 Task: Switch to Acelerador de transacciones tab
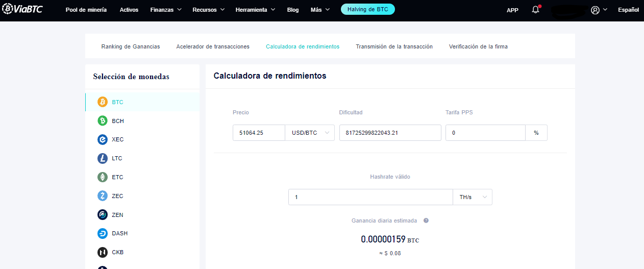(213, 46)
